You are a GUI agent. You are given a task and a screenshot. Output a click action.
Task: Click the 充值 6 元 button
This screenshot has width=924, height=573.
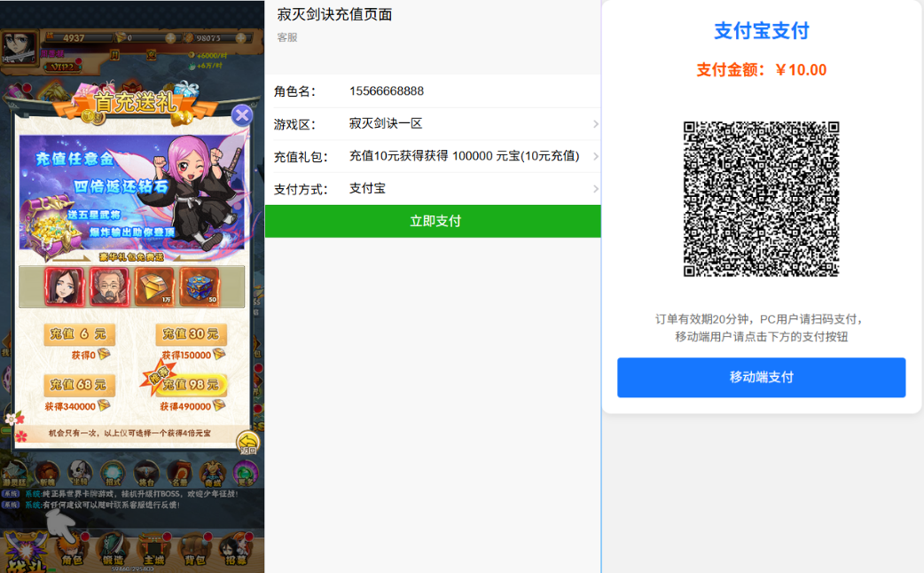tap(79, 334)
